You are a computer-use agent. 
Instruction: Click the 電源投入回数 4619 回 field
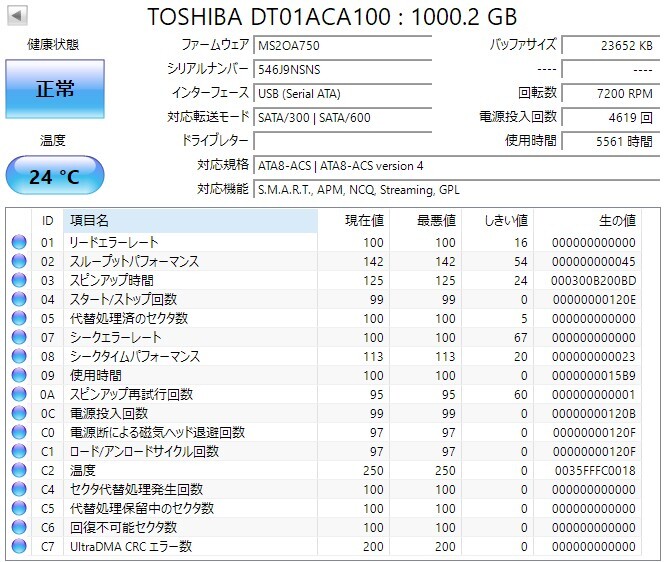[x=611, y=117]
